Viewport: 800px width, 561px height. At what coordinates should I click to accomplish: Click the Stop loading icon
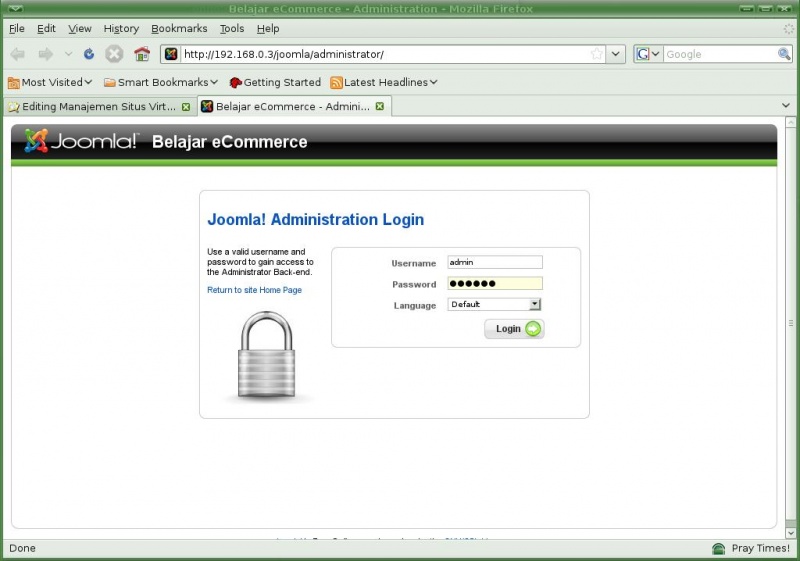114,54
